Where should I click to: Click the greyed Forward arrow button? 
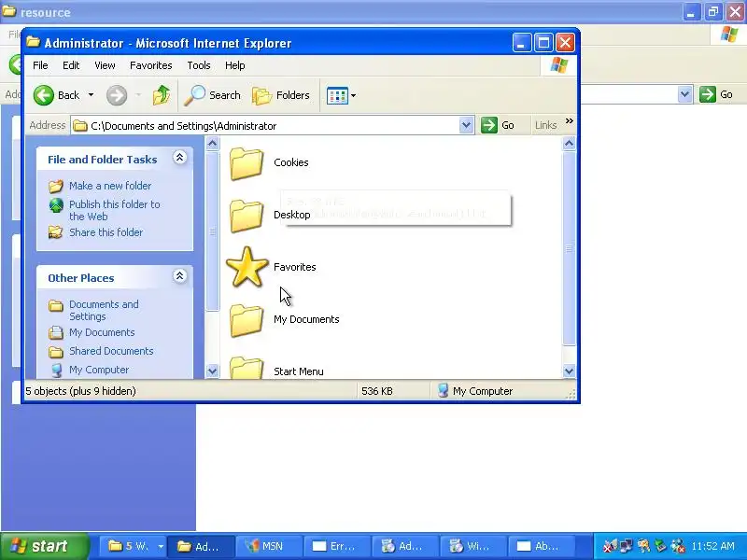pyautogui.click(x=117, y=95)
